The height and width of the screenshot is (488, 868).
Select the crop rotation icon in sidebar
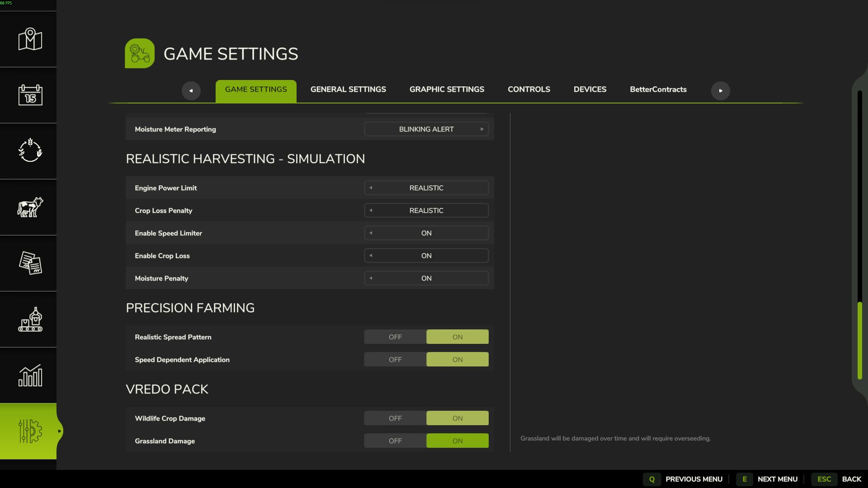(x=28, y=150)
